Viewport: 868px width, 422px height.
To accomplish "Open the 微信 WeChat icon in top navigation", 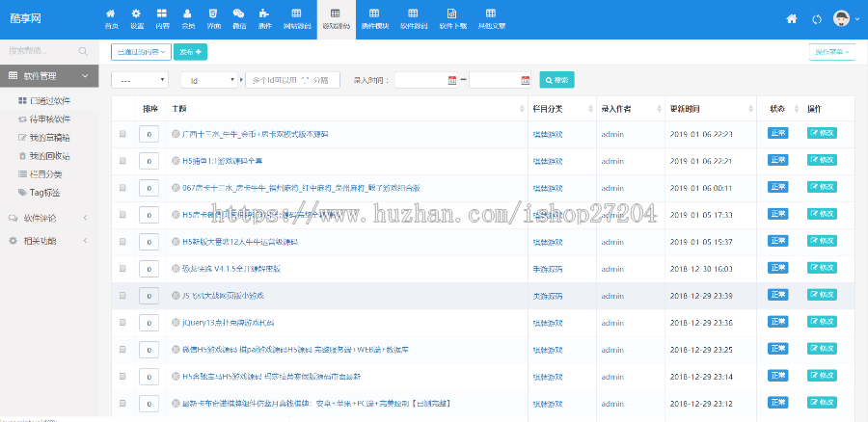I will coord(238,13).
